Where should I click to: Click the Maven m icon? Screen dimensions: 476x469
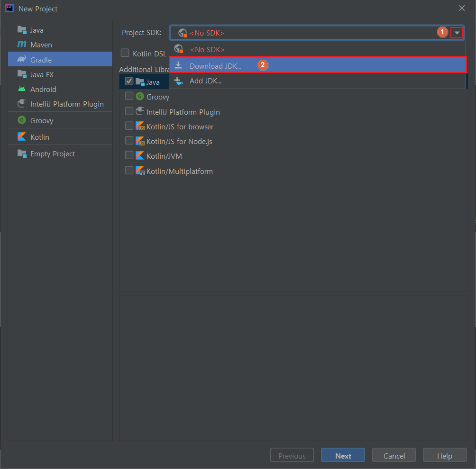click(x=22, y=45)
